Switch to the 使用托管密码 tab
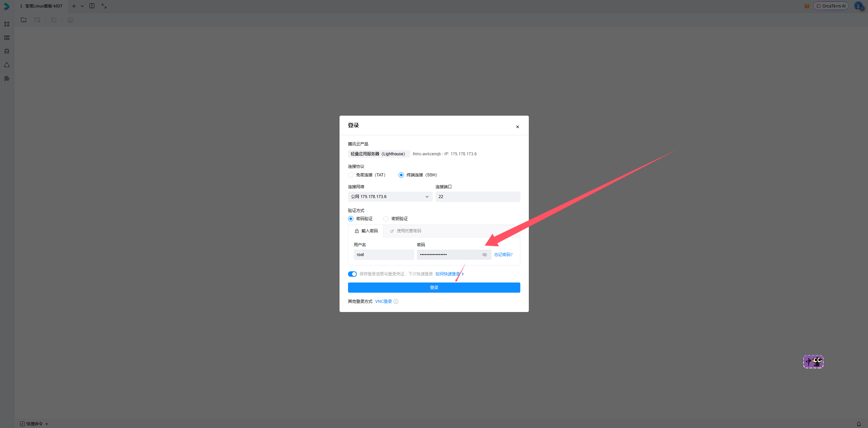The height and width of the screenshot is (428, 868). tap(406, 231)
